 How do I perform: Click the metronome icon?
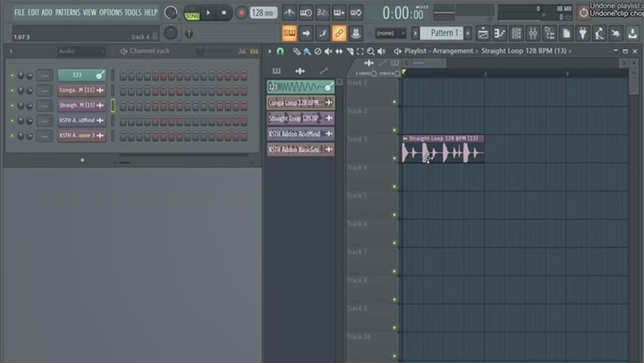(289, 13)
